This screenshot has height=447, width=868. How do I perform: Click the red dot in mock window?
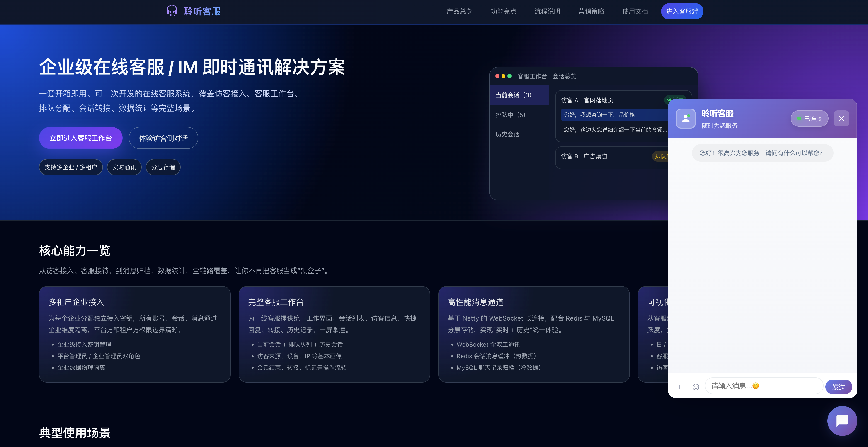pyautogui.click(x=497, y=76)
